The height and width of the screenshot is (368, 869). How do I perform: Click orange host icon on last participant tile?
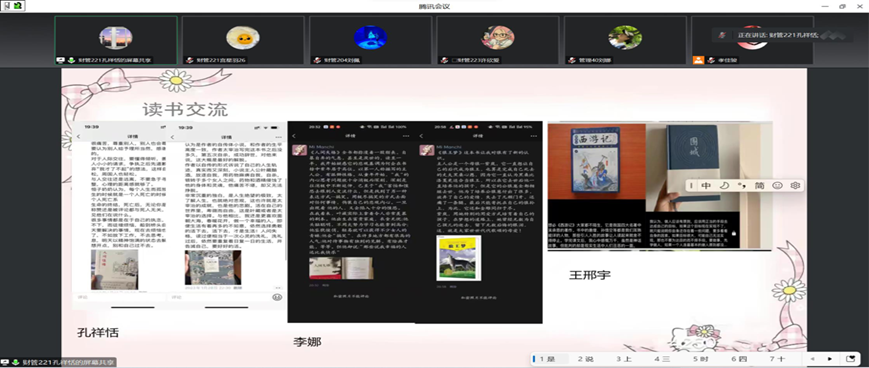tap(698, 60)
